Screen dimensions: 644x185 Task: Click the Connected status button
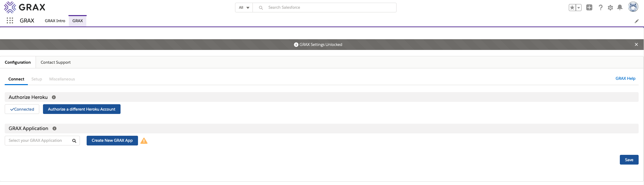point(22,109)
